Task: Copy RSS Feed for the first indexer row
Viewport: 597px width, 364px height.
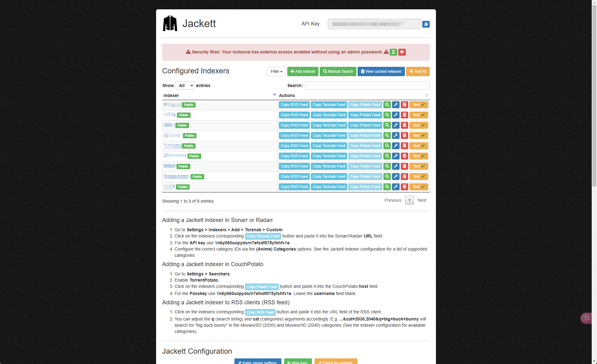Action: point(294,105)
